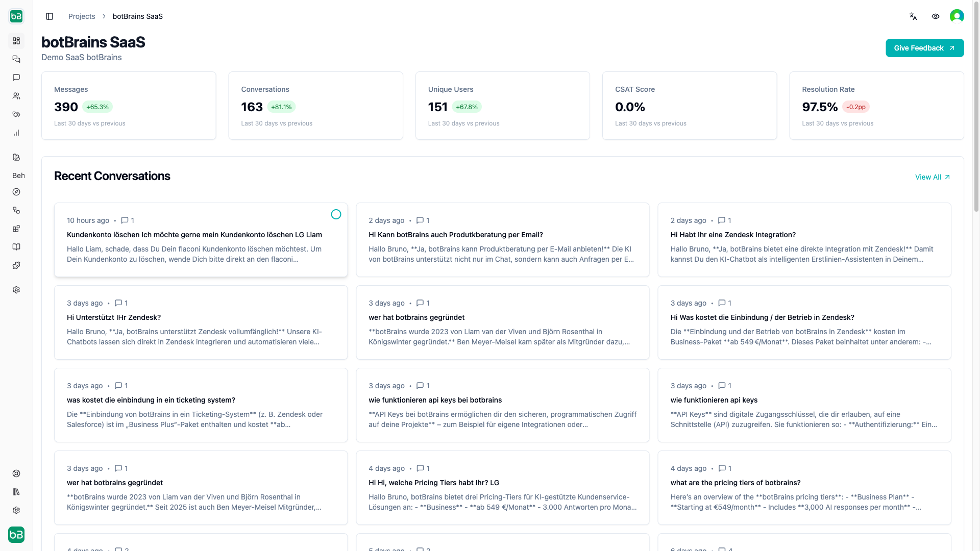Open View All recent conversations

(x=932, y=177)
